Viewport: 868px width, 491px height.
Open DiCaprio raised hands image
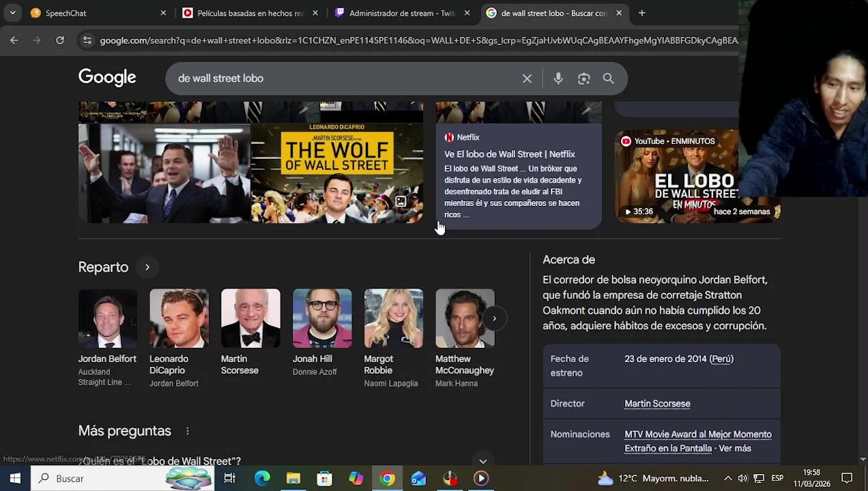pyautogui.click(x=164, y=173)
